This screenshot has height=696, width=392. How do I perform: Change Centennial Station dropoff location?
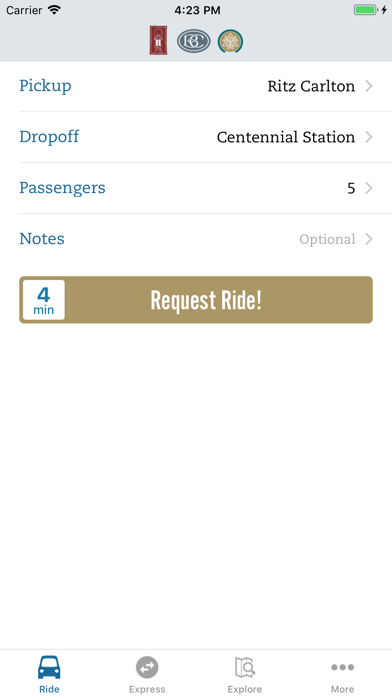[286, 137]
